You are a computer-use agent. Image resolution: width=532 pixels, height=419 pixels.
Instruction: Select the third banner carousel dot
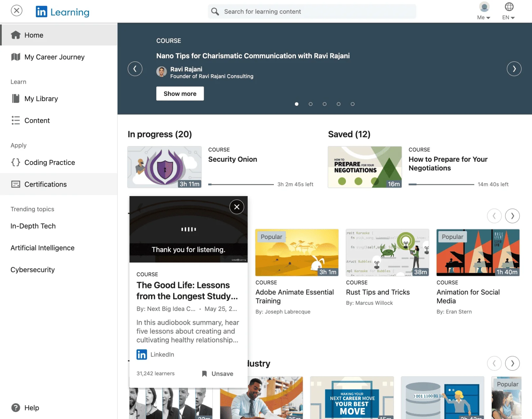point(325,104)
